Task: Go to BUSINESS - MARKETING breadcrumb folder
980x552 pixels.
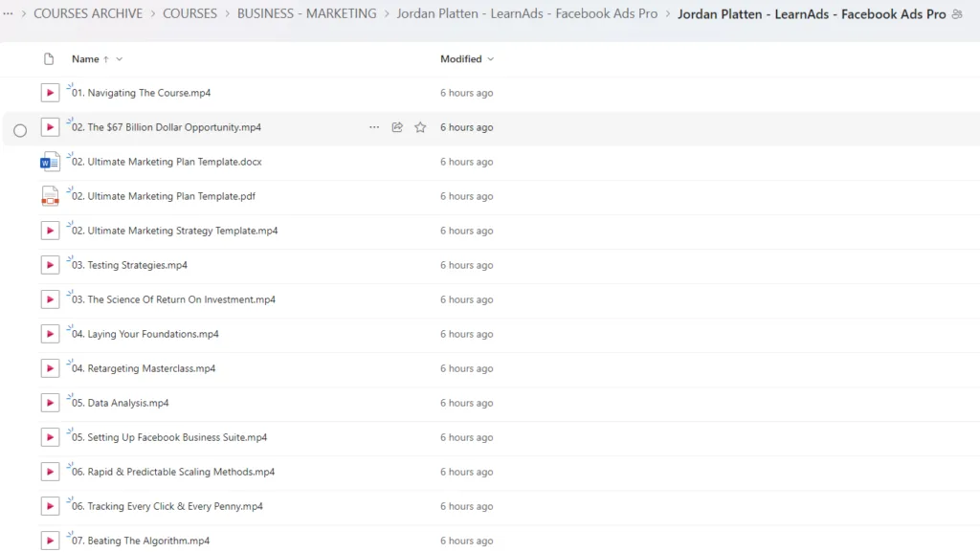Action: pyautogui.click(x=306, y=14)
